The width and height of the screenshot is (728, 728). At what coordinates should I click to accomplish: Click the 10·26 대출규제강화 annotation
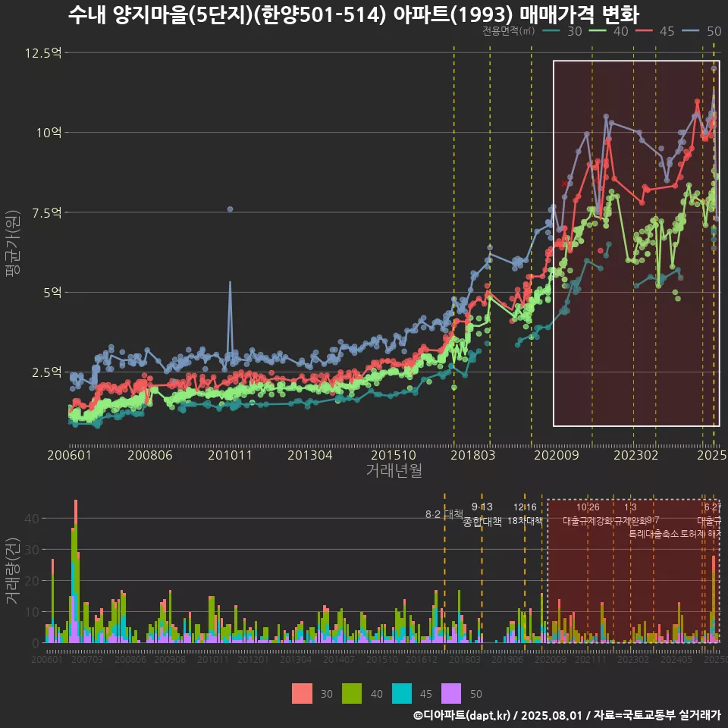coord(588,514)
